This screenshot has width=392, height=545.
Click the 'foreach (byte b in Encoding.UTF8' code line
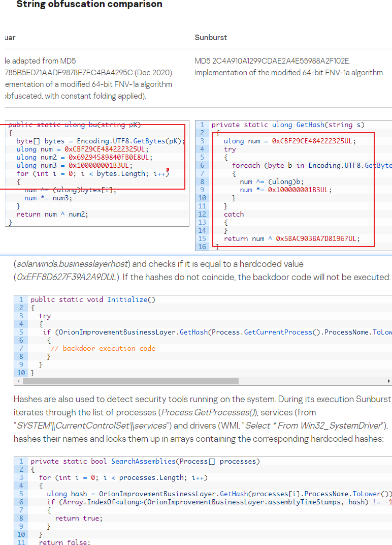[x=312, y=165]
